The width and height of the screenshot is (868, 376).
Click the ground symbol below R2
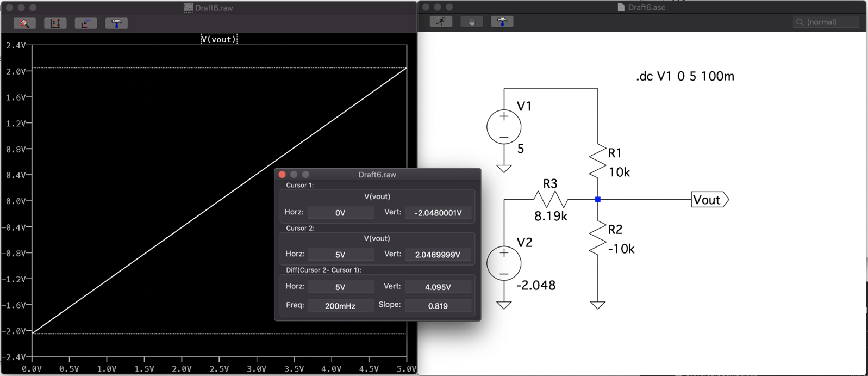coord(597,305)
